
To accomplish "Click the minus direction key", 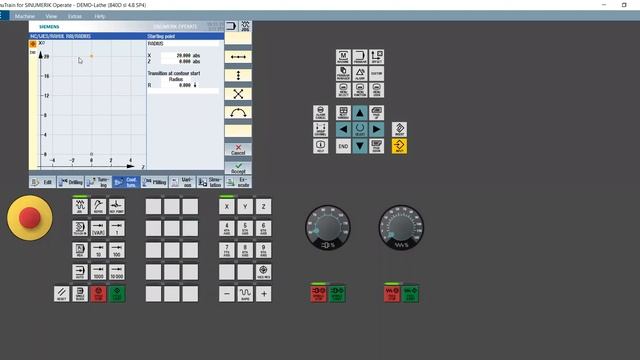I will pos(227,294).
